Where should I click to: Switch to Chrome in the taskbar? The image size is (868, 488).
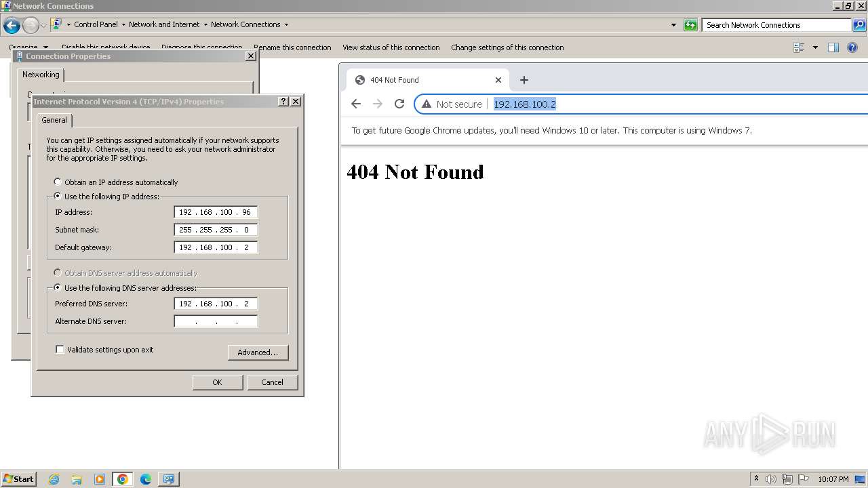(123, 479)
